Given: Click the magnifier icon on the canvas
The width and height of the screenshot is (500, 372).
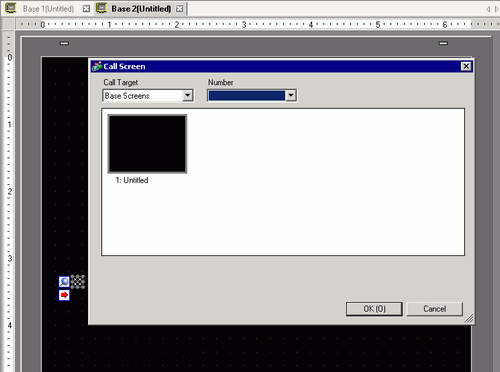Looking at the screenshot, I should click(x=64, y=282).
